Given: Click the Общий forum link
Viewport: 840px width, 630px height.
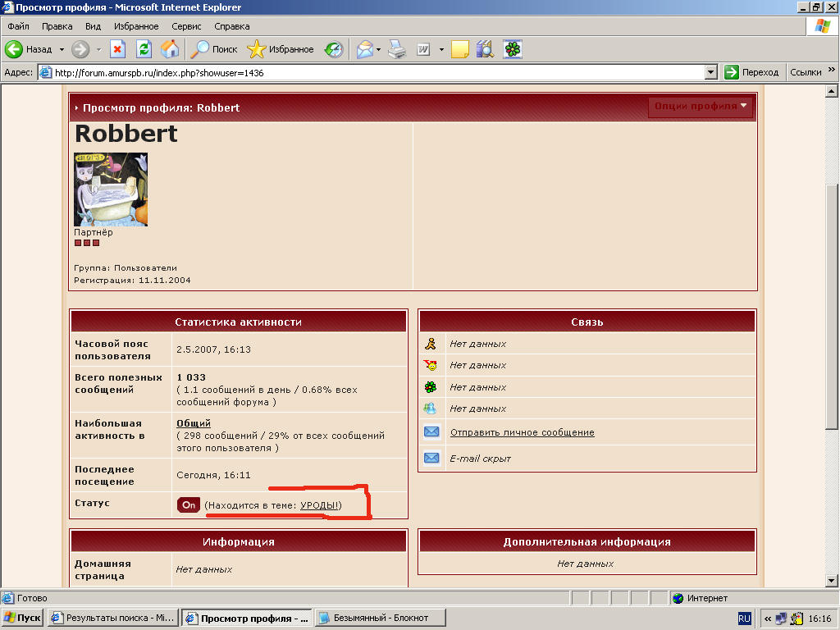Looking at the screenshot, I should pos(194,423).
